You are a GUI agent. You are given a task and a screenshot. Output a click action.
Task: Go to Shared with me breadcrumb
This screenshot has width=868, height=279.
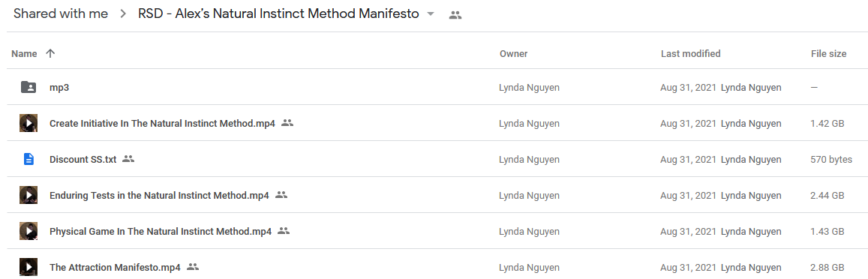point(61,14)
